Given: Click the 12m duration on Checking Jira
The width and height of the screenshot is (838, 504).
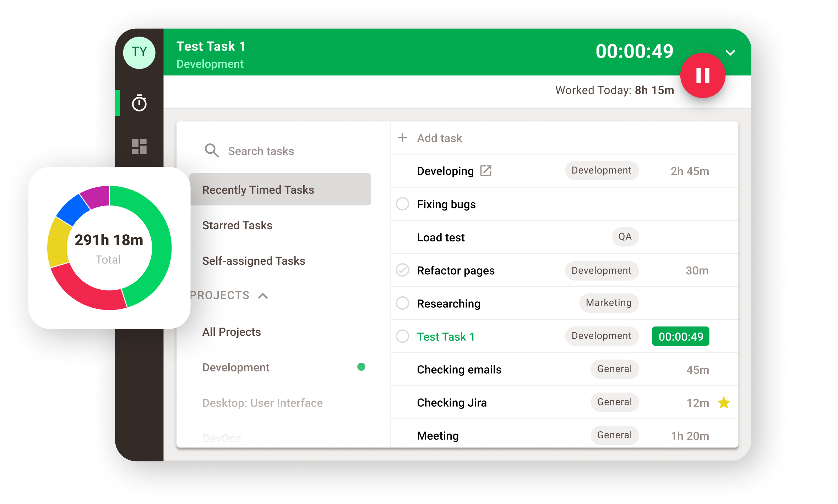Looking at the screenshot, I should [x=698, y=402].
